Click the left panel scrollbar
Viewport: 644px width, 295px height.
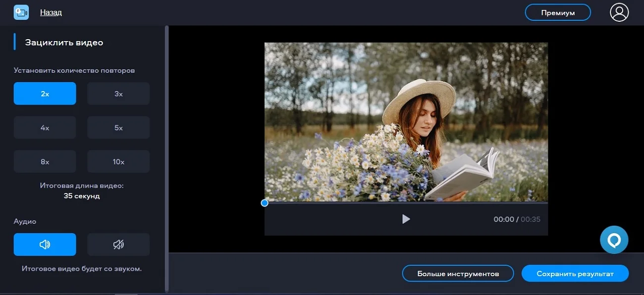click(x=166, y=158)
